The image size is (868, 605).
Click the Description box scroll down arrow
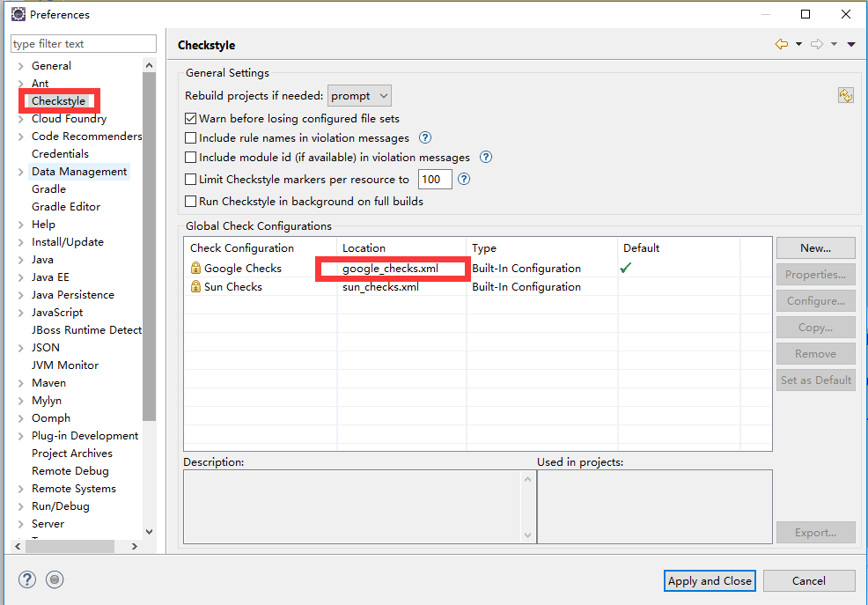click(527, 535)
